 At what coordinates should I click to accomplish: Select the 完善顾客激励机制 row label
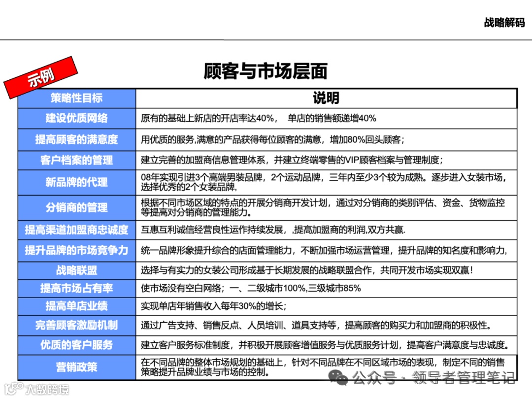coord(77,326)
